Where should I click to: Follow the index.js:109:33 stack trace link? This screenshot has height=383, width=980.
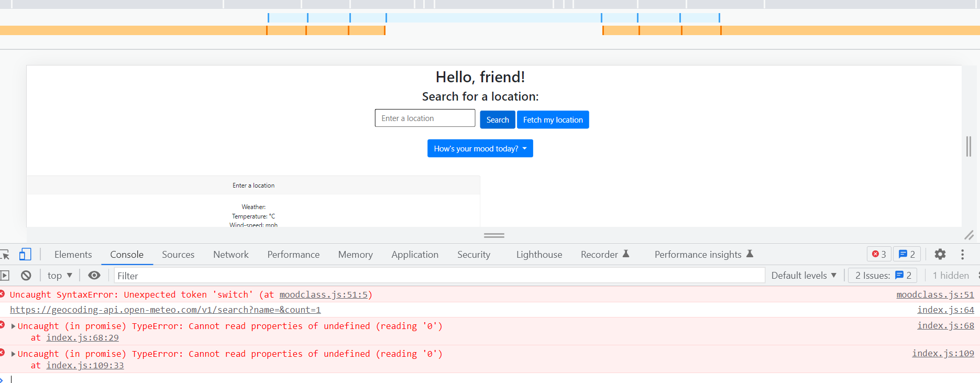coord(85,366)
